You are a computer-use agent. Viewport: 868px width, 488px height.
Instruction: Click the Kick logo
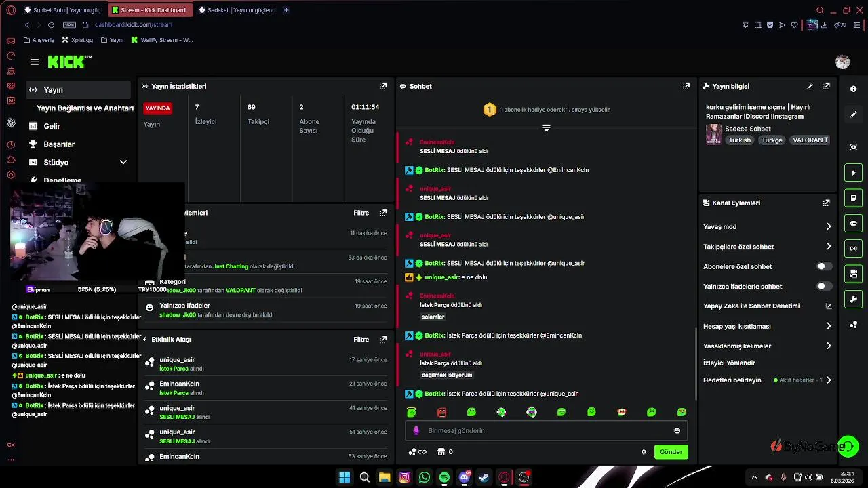coord(69,62)
